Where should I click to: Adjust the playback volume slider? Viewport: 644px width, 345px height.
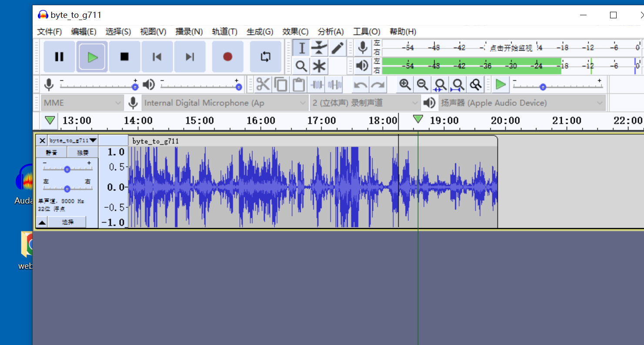click(x=201, y=84)
